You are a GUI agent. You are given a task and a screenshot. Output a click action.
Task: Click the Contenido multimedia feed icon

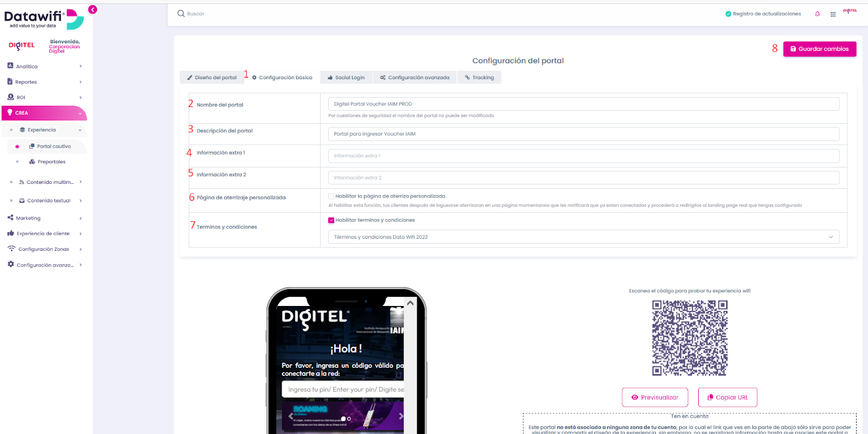point(22,182)
